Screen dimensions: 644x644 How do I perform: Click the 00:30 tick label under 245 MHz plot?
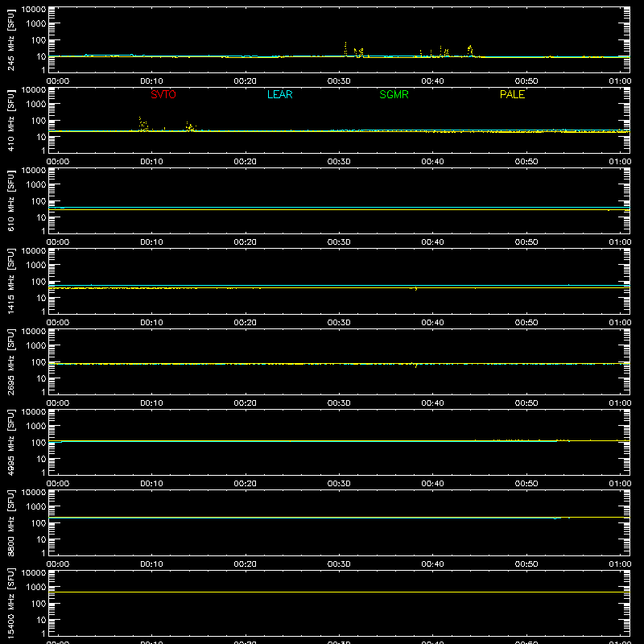[x=339, y=81]
